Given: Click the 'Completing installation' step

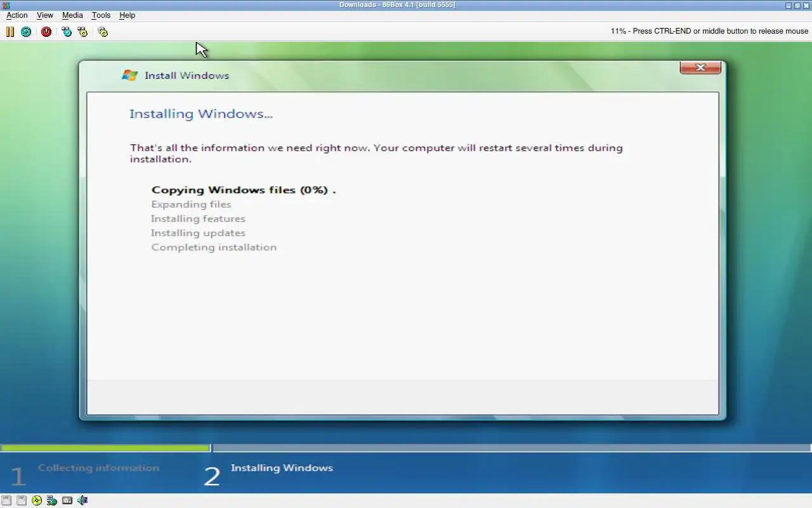Looking at the screenshot, I should pos(214,247).
